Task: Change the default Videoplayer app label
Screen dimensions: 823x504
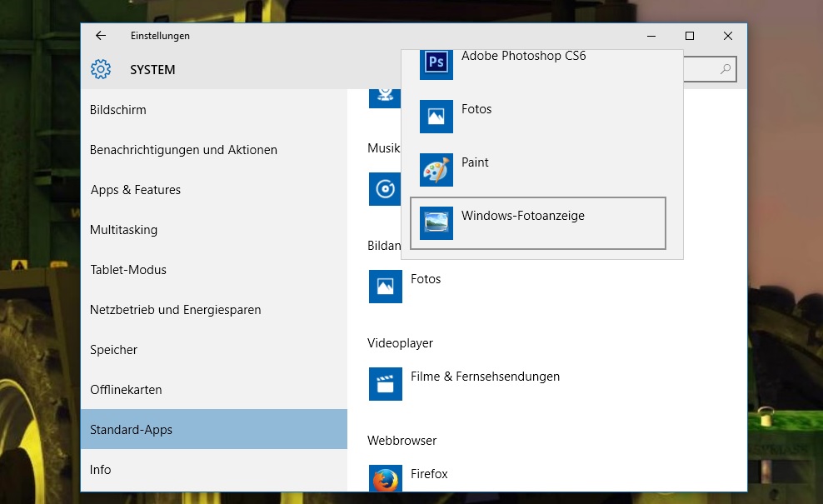Action: [485, 377]
